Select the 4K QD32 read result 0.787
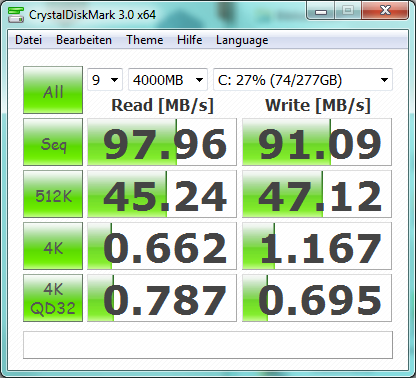Image resolution: width=417 pixels, height=378 pixels. click(162, 298)
